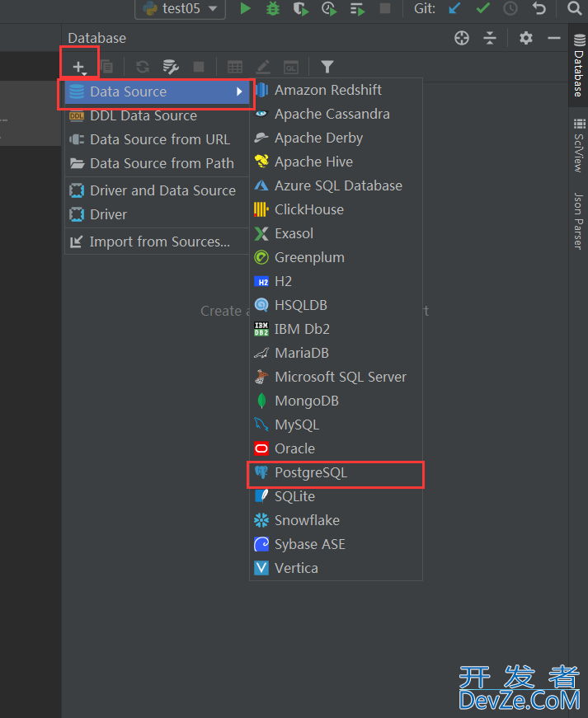Image resolution: width=588 pixels, height=718 pixels.
Task: Collapse all with the collapse icon
Action: [x=490, y=38]
